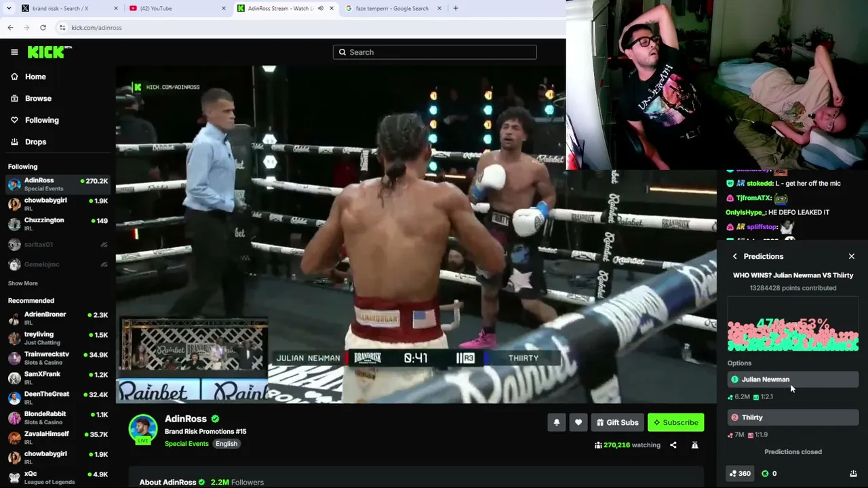Open DeenTheGreat recommended channel
This screenshot has height=488, width=868.
tap(58, 397)
